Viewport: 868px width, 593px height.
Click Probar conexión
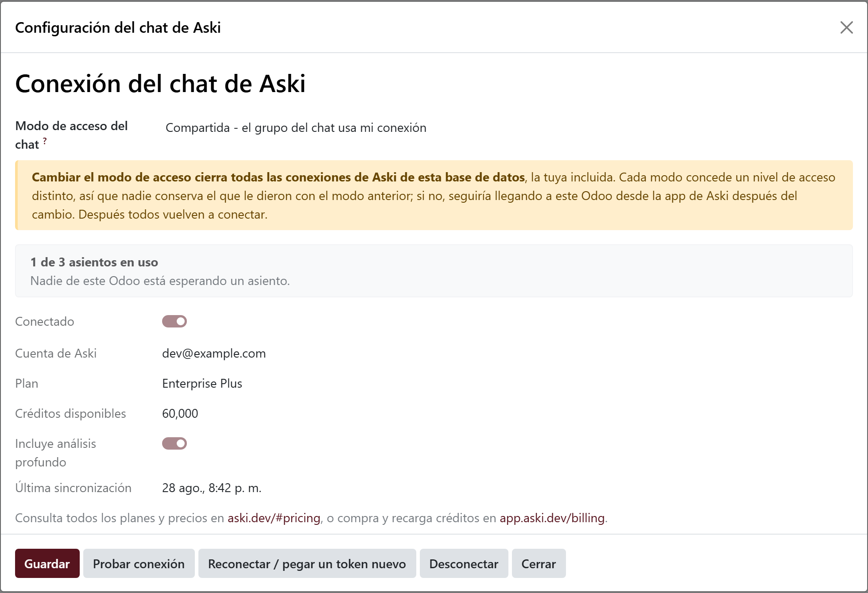click(x=139, y=563)
